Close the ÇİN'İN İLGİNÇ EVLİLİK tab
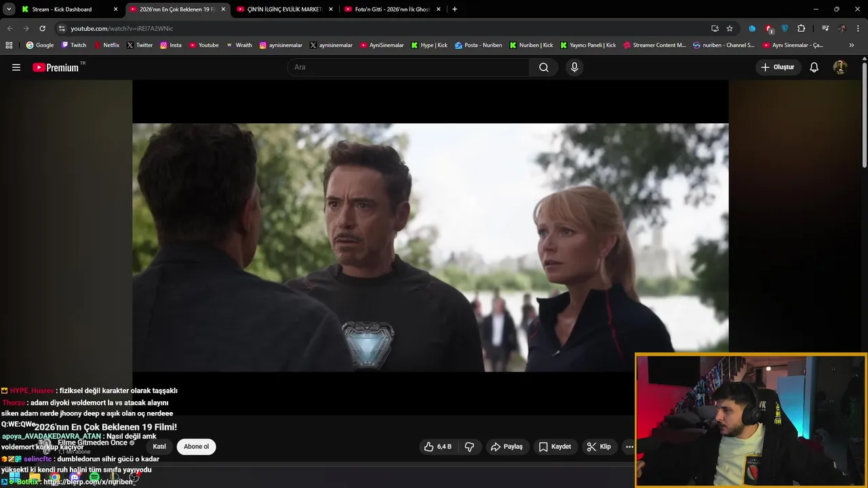Viewport: 868px width, 488px height. coord(331,9)
